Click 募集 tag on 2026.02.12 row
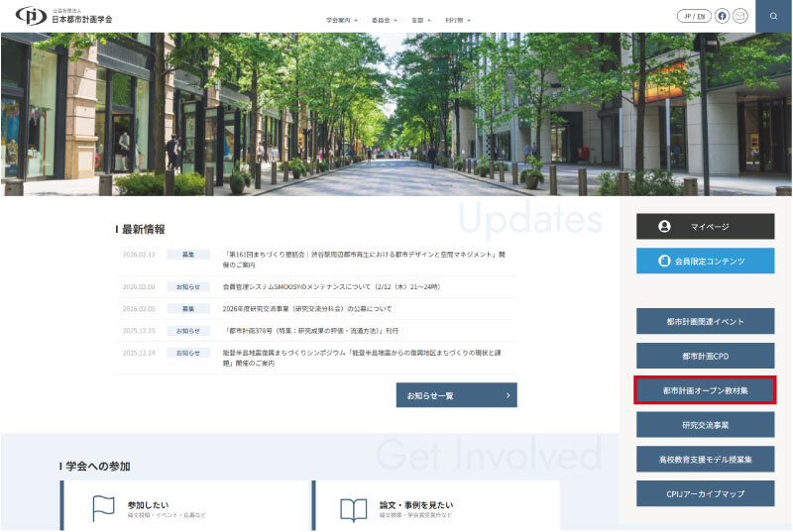The width and height of the screenshot is (793, 532). (x=188, y=255)
